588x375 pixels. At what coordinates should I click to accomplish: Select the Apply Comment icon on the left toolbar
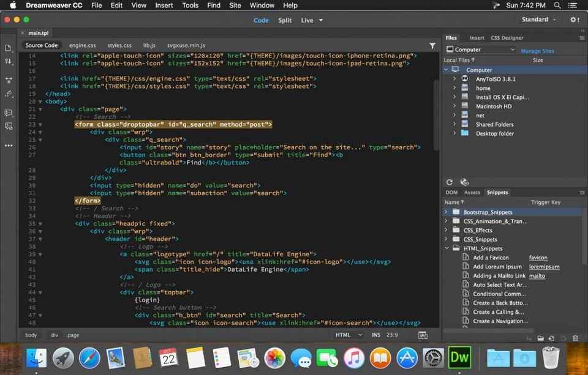click(8, 113)
